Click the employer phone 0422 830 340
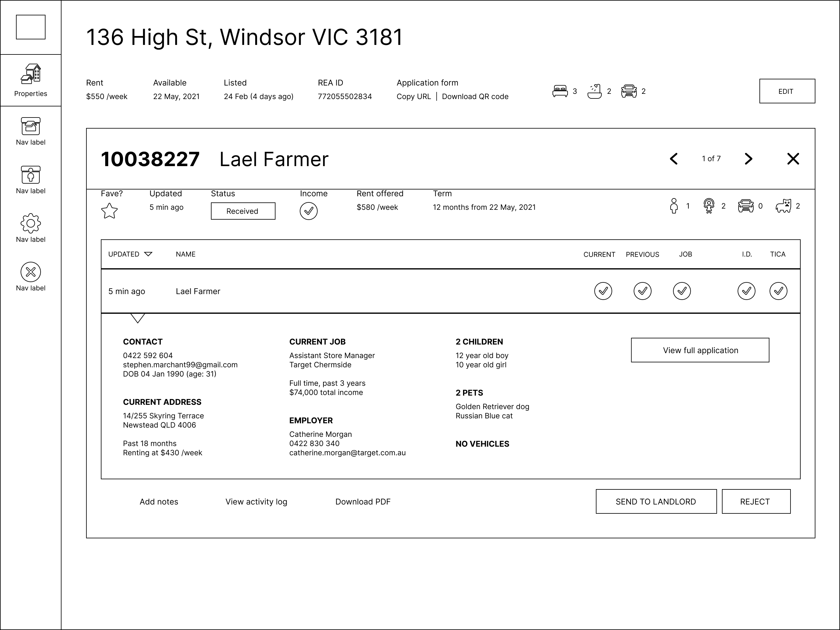The width and height of the screenshot is (840, 630). click(x=315, y=444)
